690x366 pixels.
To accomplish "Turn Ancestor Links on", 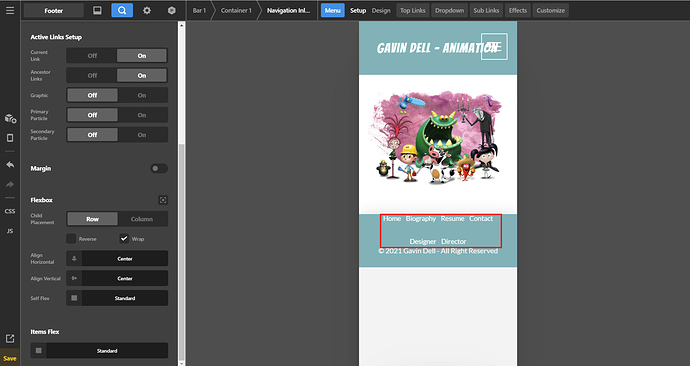I will point(142,76).
